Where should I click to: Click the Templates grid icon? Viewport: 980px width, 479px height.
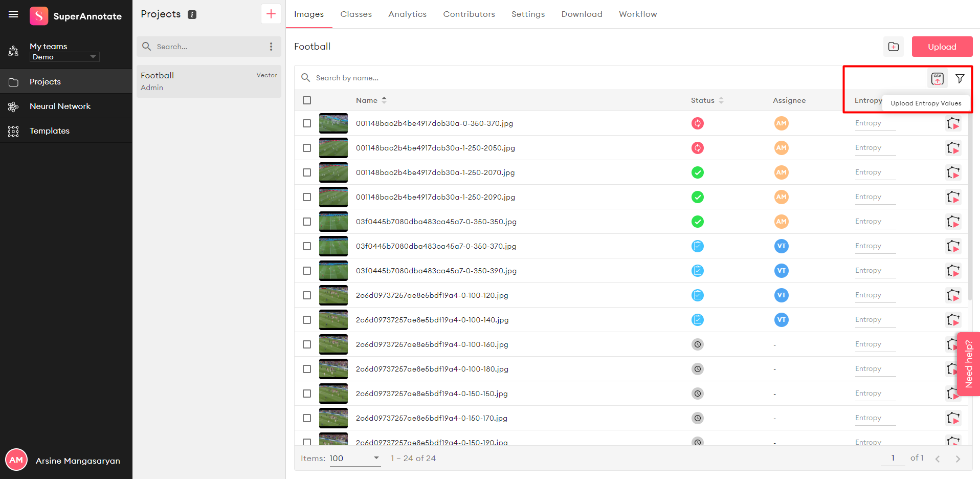(13, 131)
